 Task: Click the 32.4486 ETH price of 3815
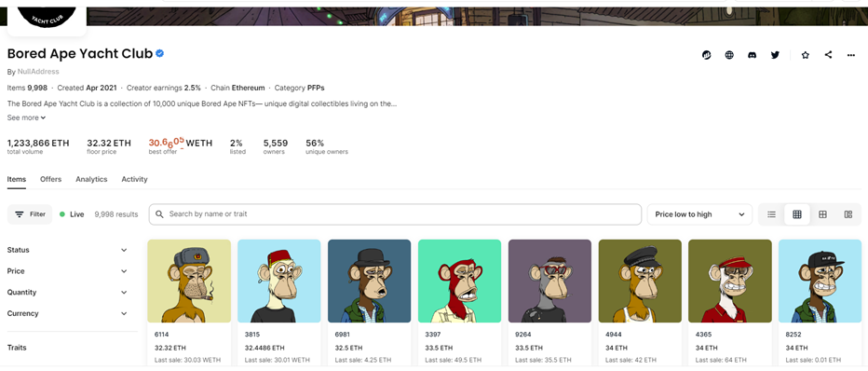[264, 349]
